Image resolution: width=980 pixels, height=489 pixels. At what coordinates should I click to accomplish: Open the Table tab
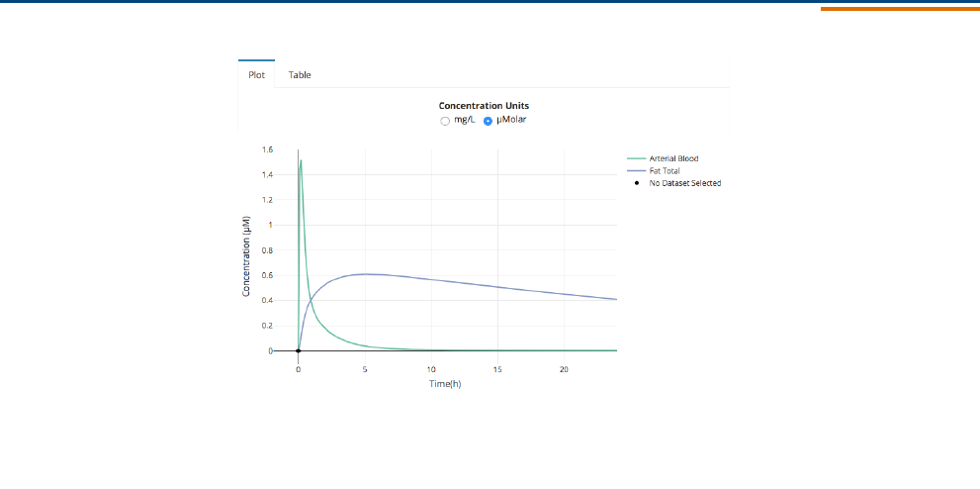tap(300, 75)
